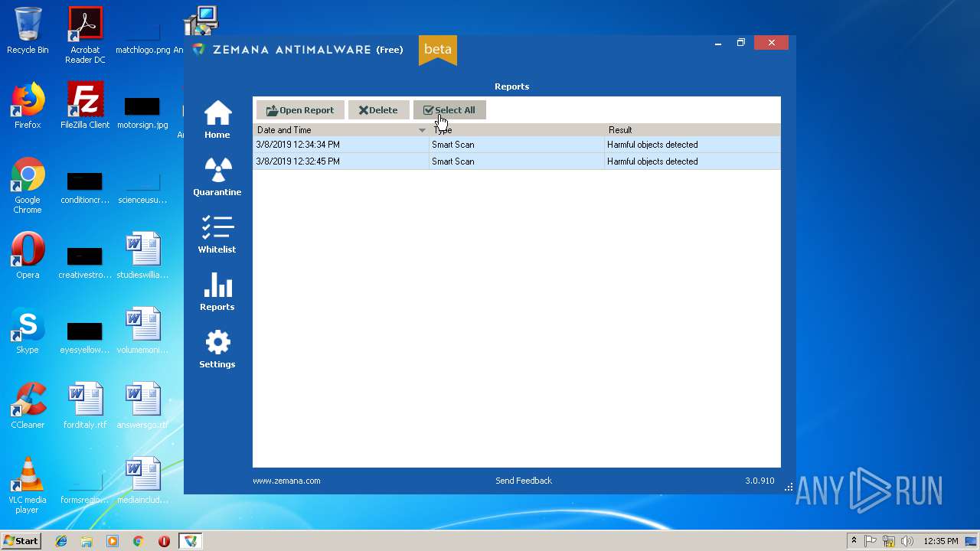Select the motorsign.jpg desktop file
Viewport: 980px width, 551px height.
pos(142,112)
